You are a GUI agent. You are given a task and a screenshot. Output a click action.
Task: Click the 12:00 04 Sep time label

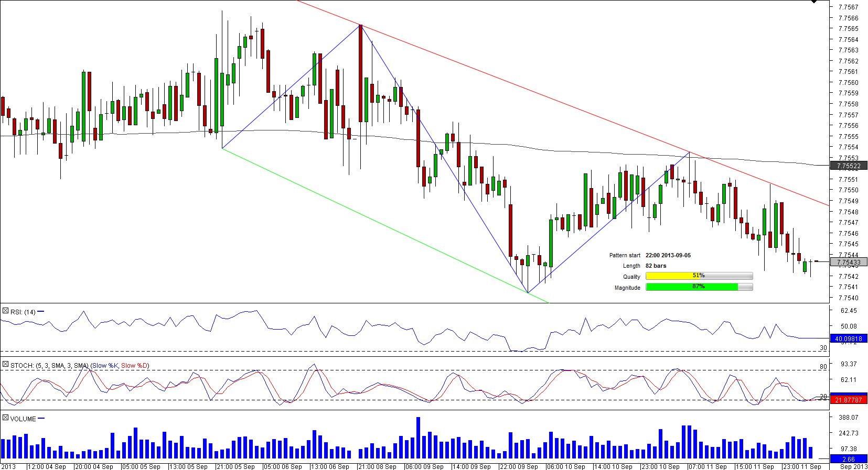pyautogui.click(x=47, y=467)
